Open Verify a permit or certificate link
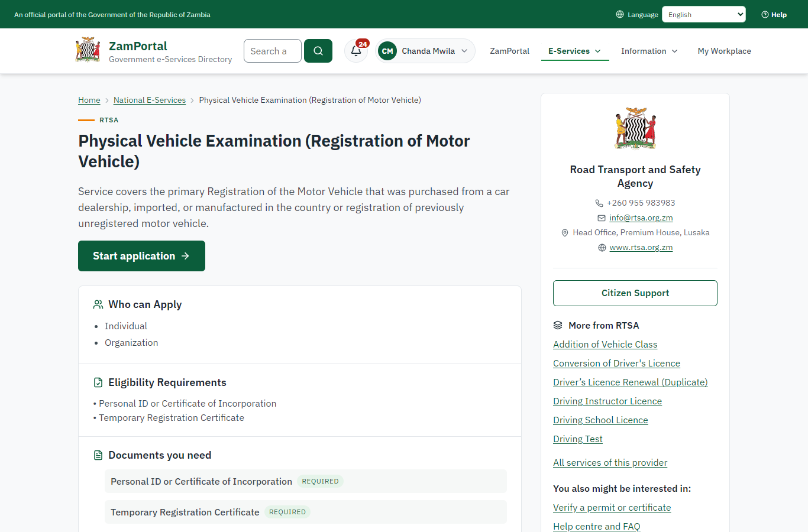808x532 pixels. [x=612, y=508]
